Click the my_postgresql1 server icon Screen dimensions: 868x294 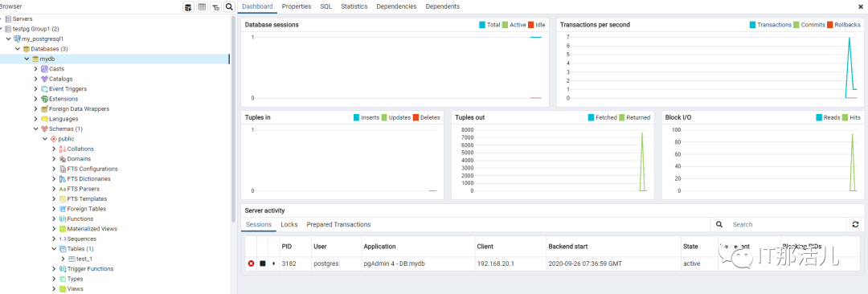click(x=17, y=39)
